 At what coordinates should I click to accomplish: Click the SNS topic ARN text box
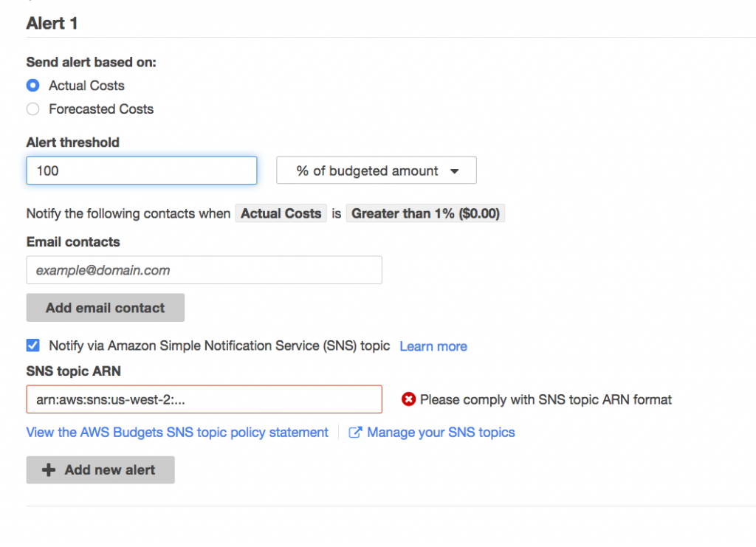tap(204, 399)
